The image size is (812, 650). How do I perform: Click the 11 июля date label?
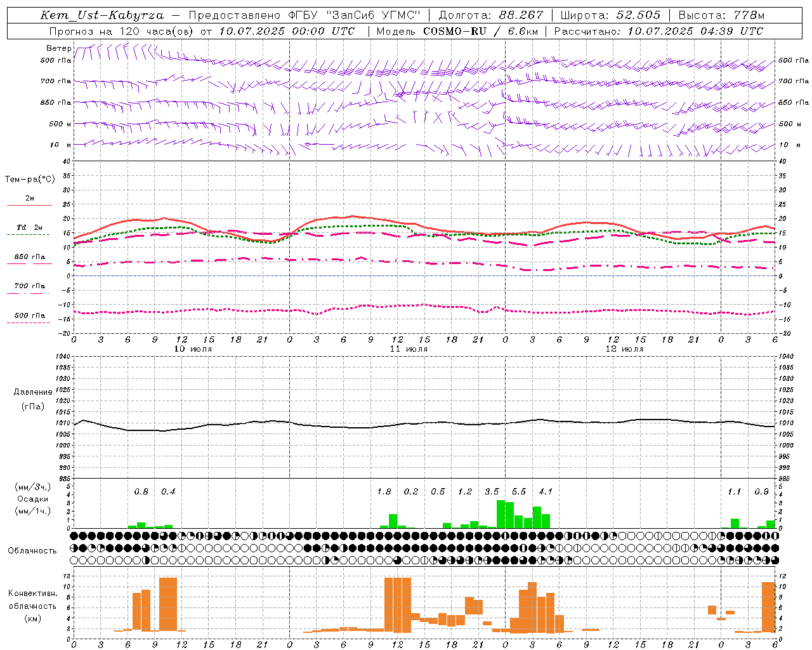click(x=409, y=348)
